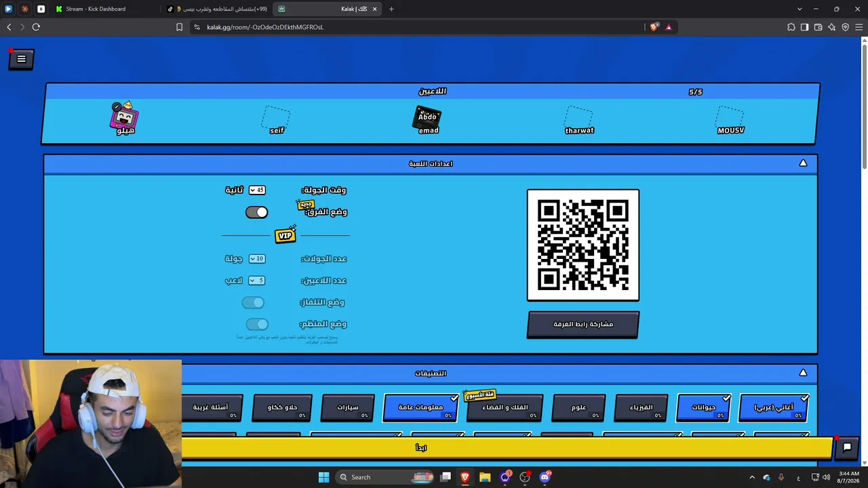
Task: Open the Leo AI sparkle icon
Action: tap(831, 27)
